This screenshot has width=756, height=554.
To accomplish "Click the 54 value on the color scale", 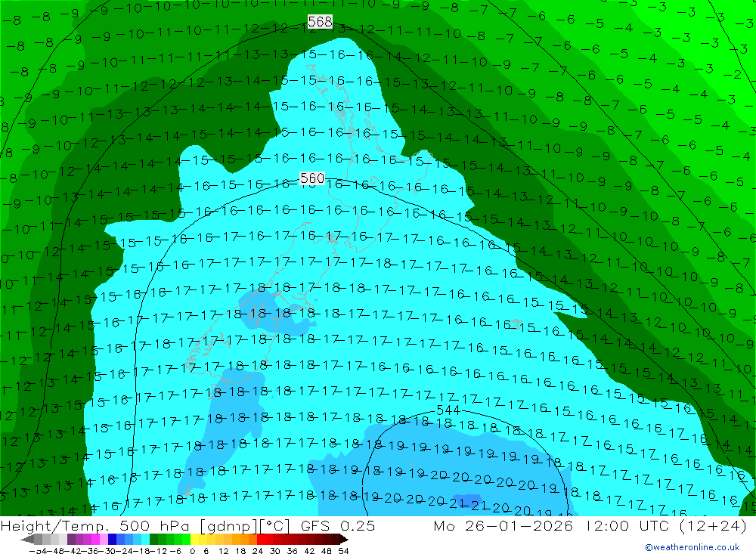I will coord(343,551).
